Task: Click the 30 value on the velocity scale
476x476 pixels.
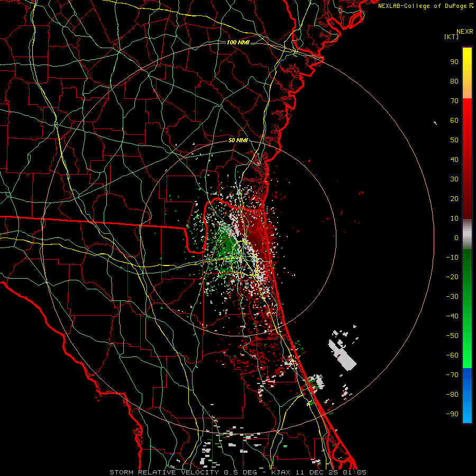Action: pyautogui.click(x=454, y=179)
